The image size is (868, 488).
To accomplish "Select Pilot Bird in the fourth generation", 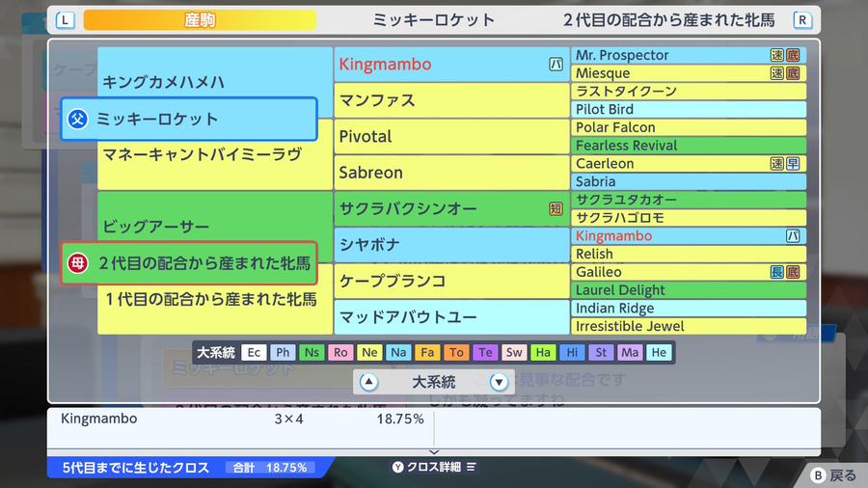I will click(689, 110).
